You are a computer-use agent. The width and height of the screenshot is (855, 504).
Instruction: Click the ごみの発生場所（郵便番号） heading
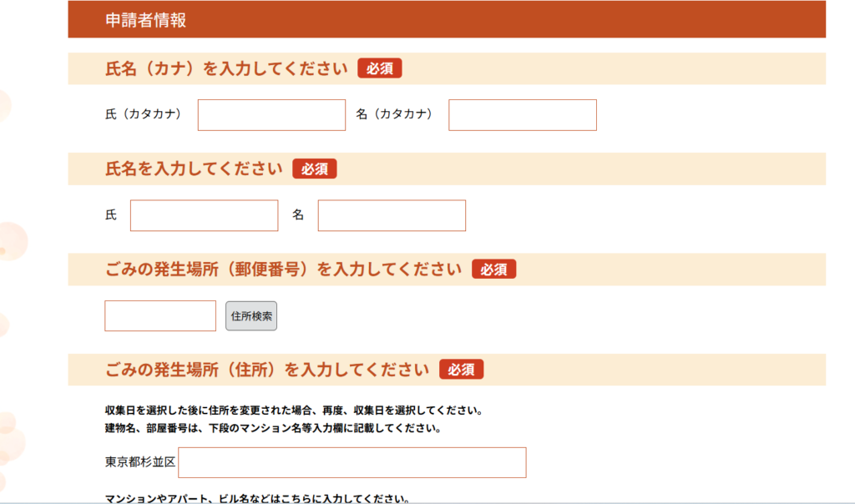(x=283, y=270)
